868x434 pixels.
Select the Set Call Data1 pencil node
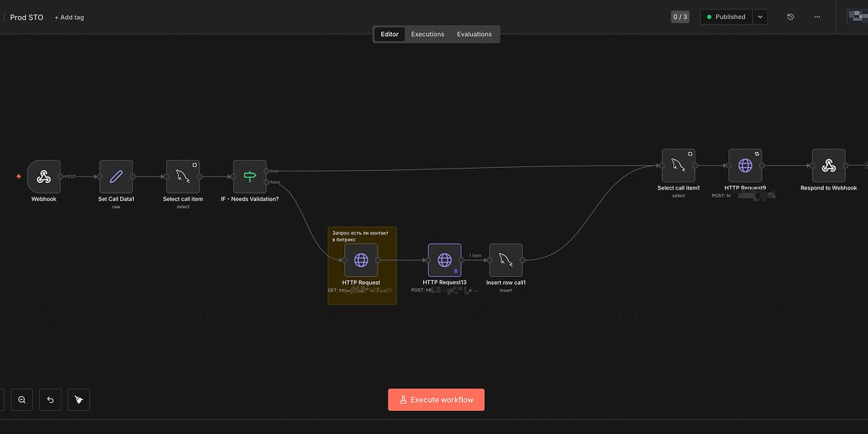click(x=116, y=176)
